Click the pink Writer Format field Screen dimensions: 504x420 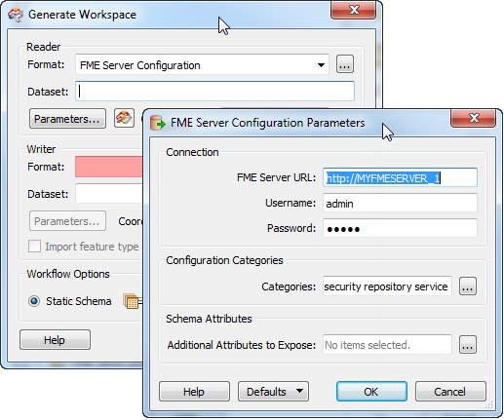click(x=109, y=167)
